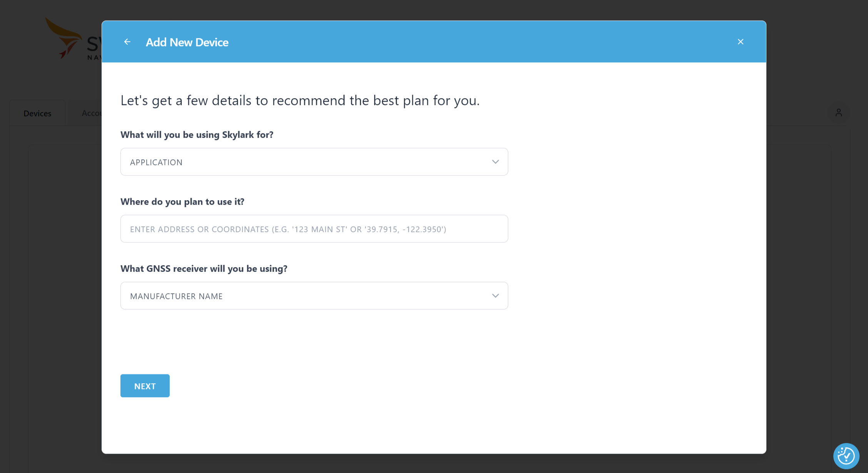868x473 pixels.
Task: Go back using the header arrow
Action: tap(127, 42)
